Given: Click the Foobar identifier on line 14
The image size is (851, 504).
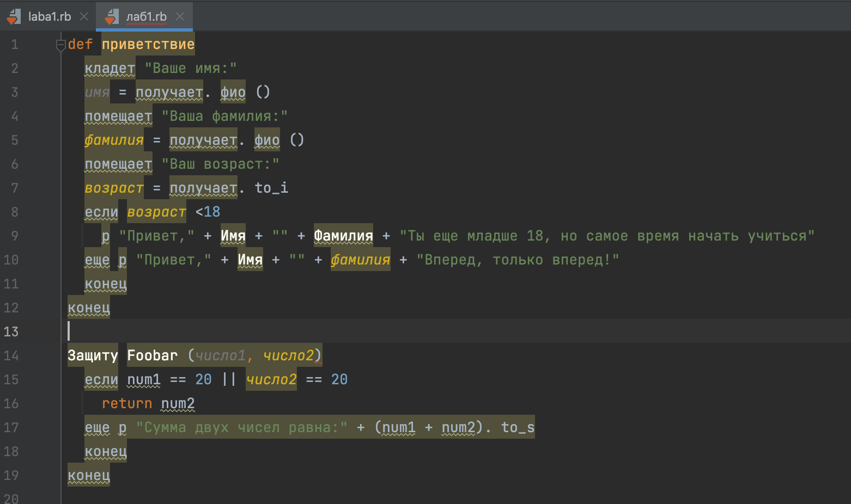Looking at the screenshot, I should point(152,355).
